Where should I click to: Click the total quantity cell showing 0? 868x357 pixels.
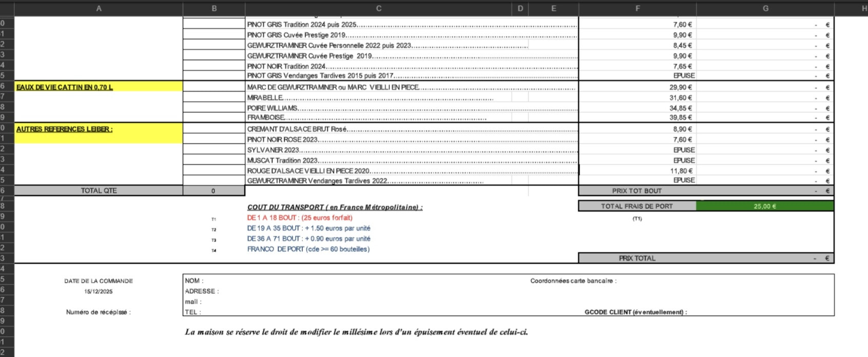coord(214,191)
